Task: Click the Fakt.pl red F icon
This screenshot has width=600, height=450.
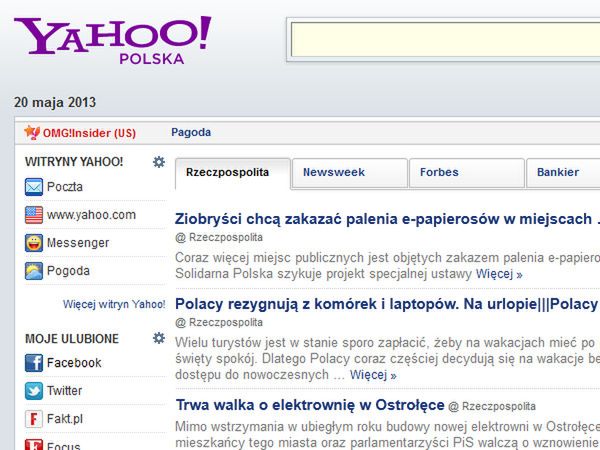Action: click(34, 419)
